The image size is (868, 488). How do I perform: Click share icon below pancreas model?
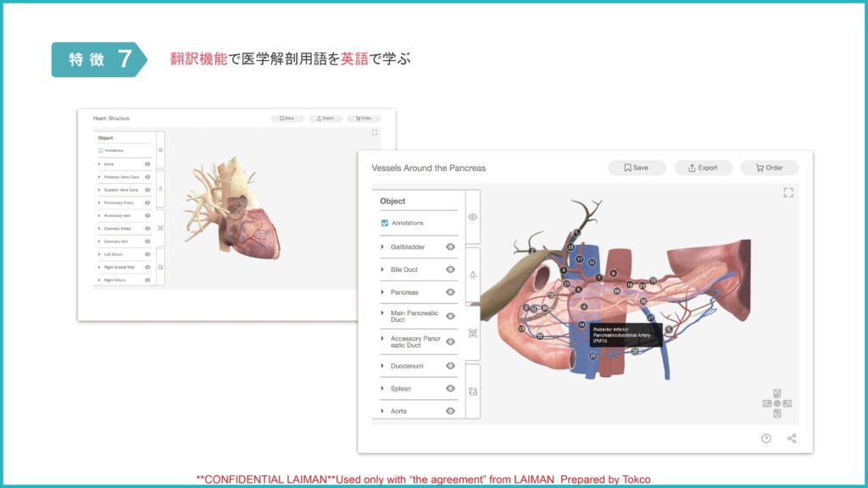[x=792, y=438]
